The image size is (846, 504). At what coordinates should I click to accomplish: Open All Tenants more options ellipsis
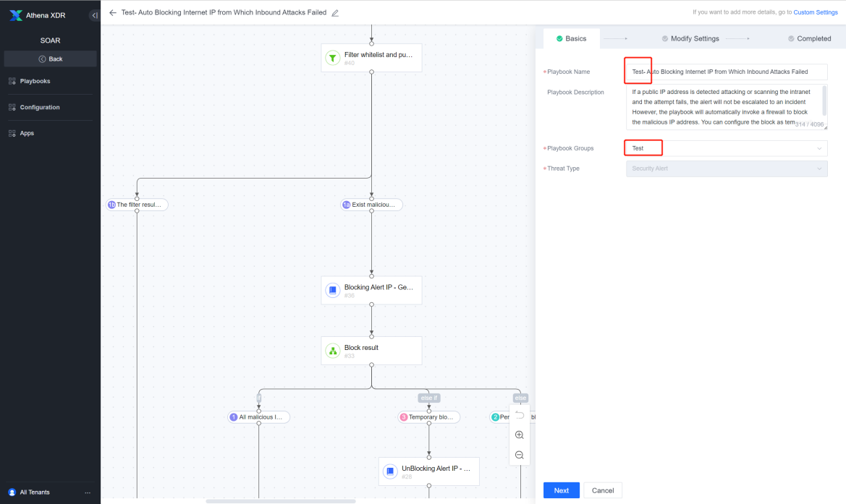pos(88,492)
